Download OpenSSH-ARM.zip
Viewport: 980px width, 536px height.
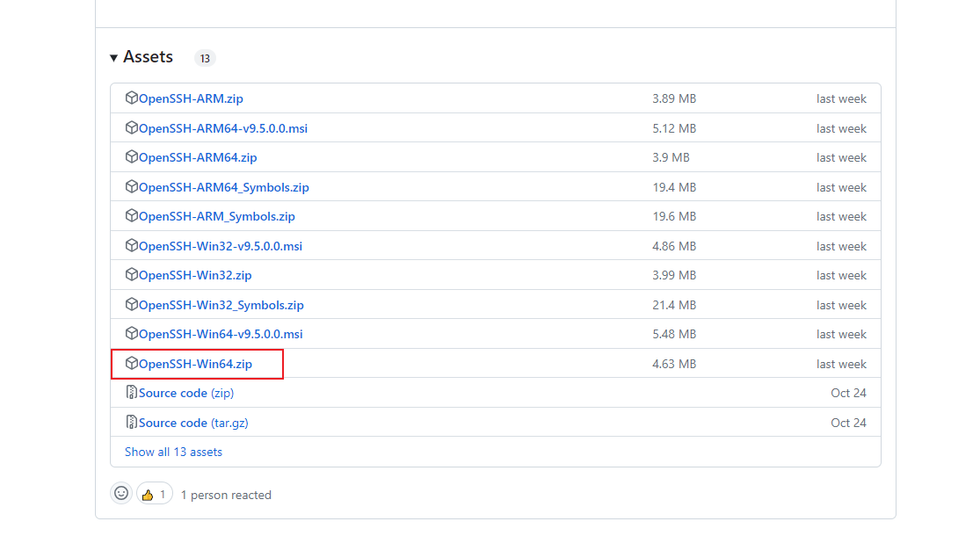point(191,98)
